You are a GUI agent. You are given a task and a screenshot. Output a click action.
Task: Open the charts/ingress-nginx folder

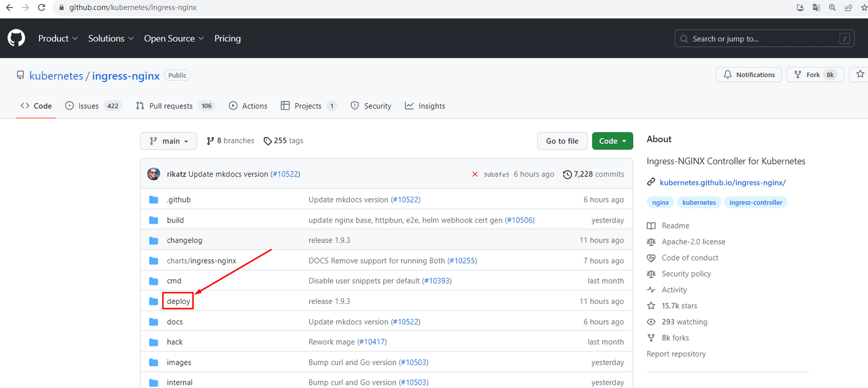pyautogui.click(x=201, y=261)
